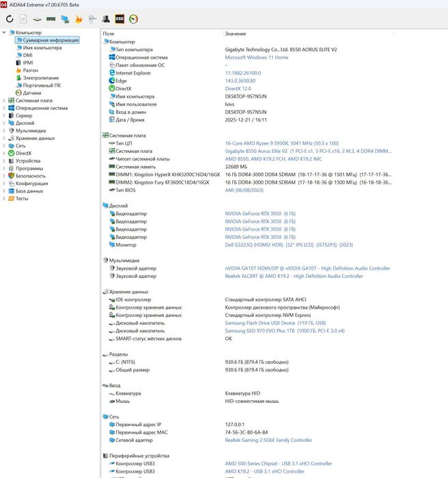Open the AMI BIOS date link
The width and height of the screenshot is (448, 478).
click(244, 190)
